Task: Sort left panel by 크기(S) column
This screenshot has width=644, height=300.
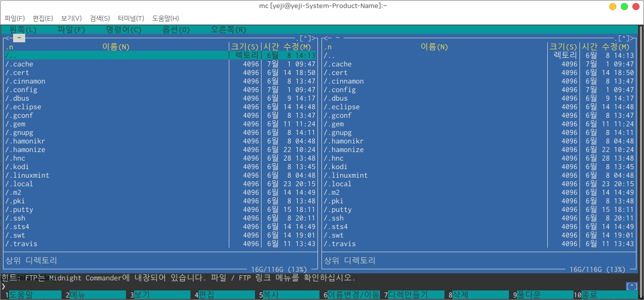Action: click(245, 47)
